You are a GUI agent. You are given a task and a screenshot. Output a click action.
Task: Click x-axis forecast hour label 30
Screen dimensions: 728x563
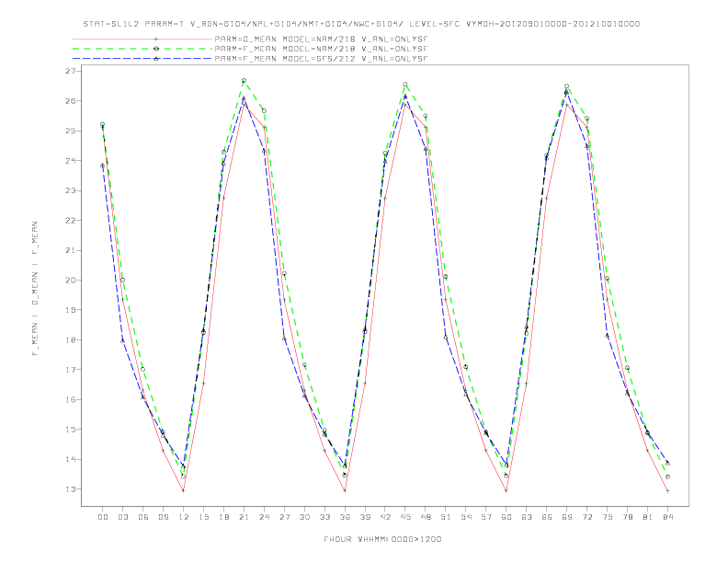tap(304, 517)
